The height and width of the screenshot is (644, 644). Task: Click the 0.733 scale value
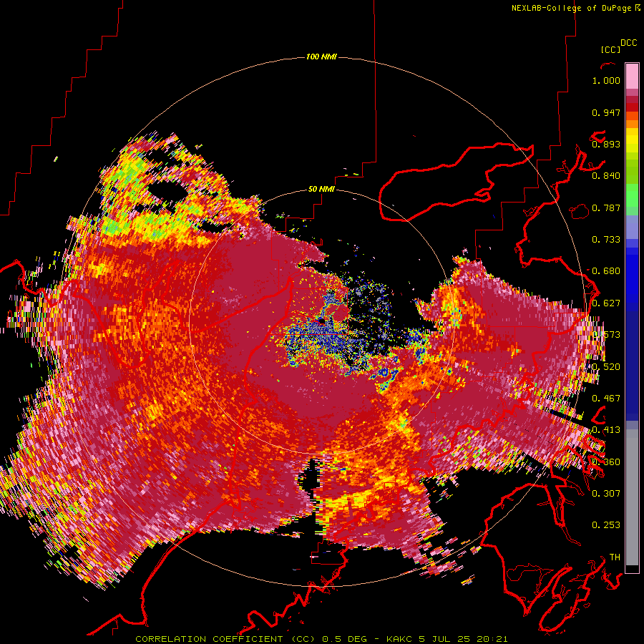tap(606, 240)
